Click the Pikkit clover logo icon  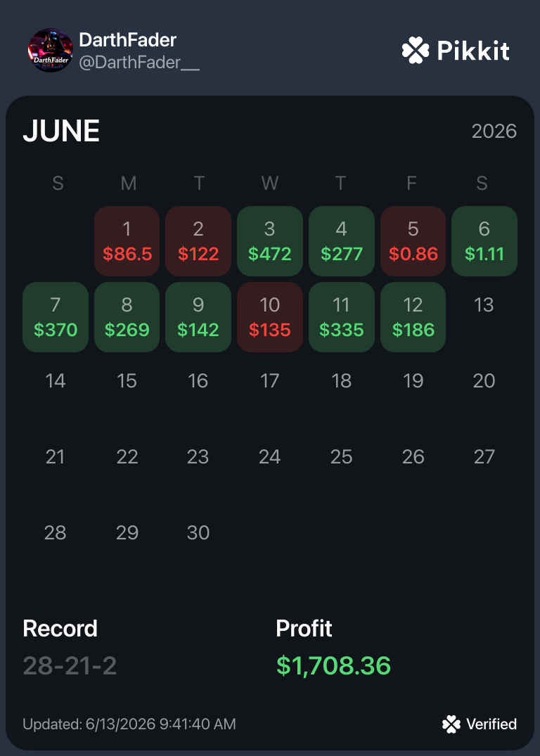415,51
